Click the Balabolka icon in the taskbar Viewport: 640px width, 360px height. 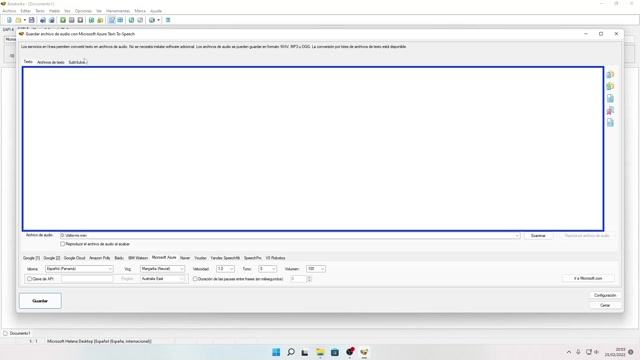[364, 352]
